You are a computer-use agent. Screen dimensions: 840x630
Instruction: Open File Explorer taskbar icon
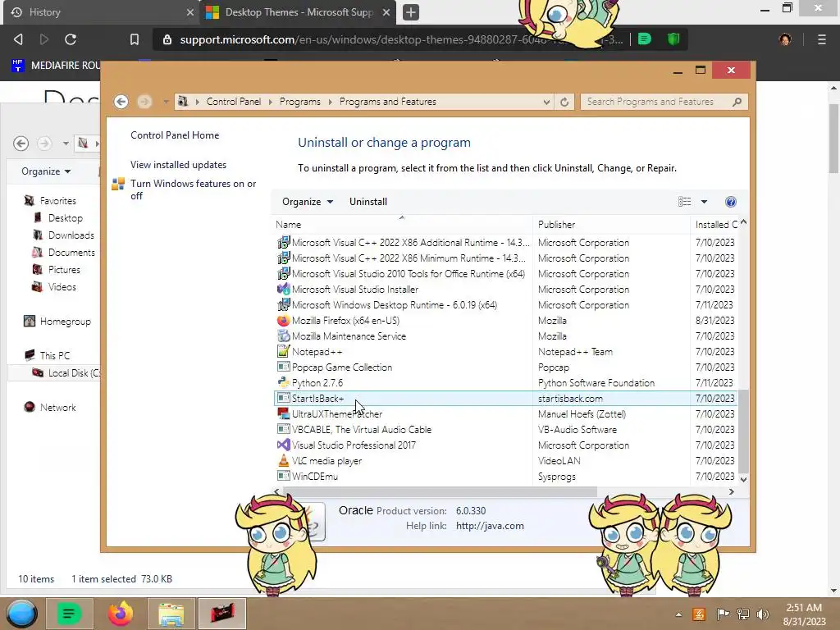pyautogui.click(x=171, y=614)
